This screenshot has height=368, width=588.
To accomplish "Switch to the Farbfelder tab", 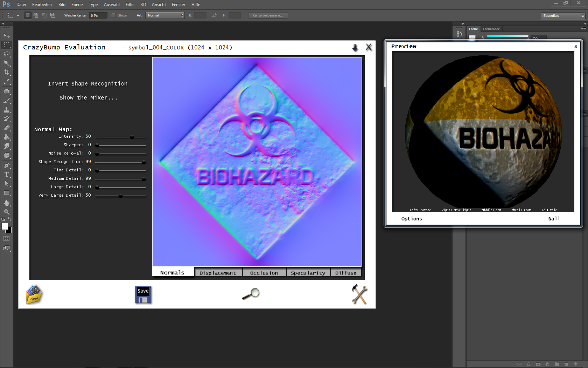I will pos(491,29).
